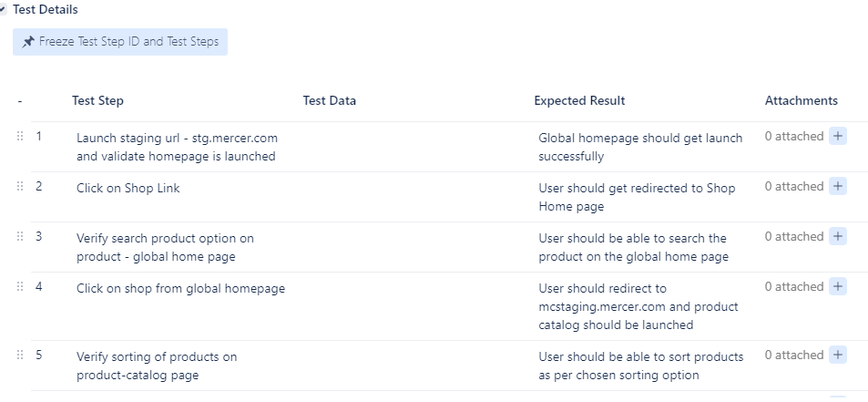Click the Expected Result column header
This screenshot has width=868, height=402.
[x=579, y=100]
